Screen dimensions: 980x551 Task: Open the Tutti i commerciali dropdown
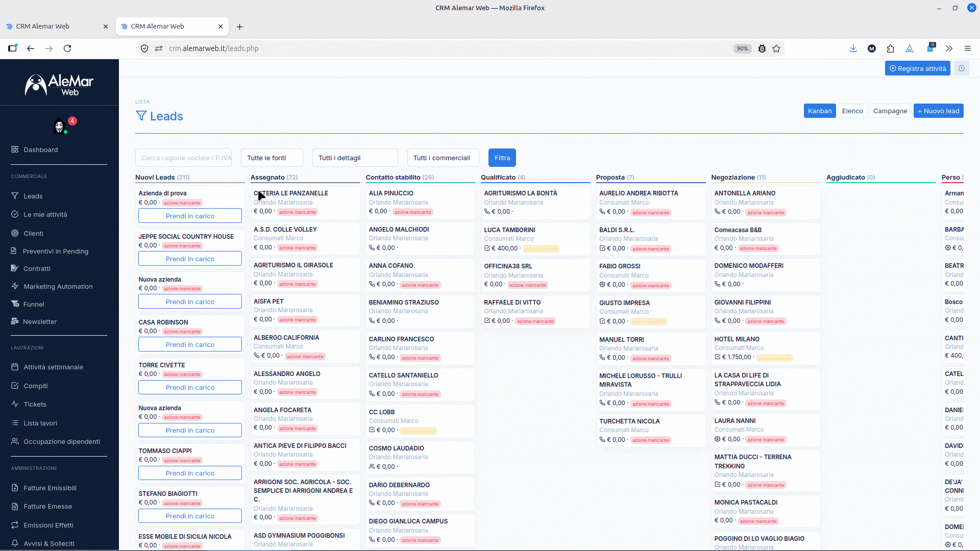pos(443,158)
